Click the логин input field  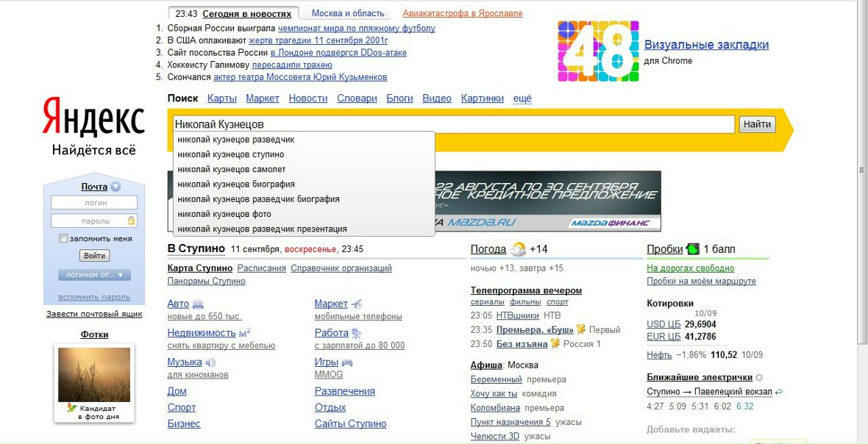pos(94,203)
